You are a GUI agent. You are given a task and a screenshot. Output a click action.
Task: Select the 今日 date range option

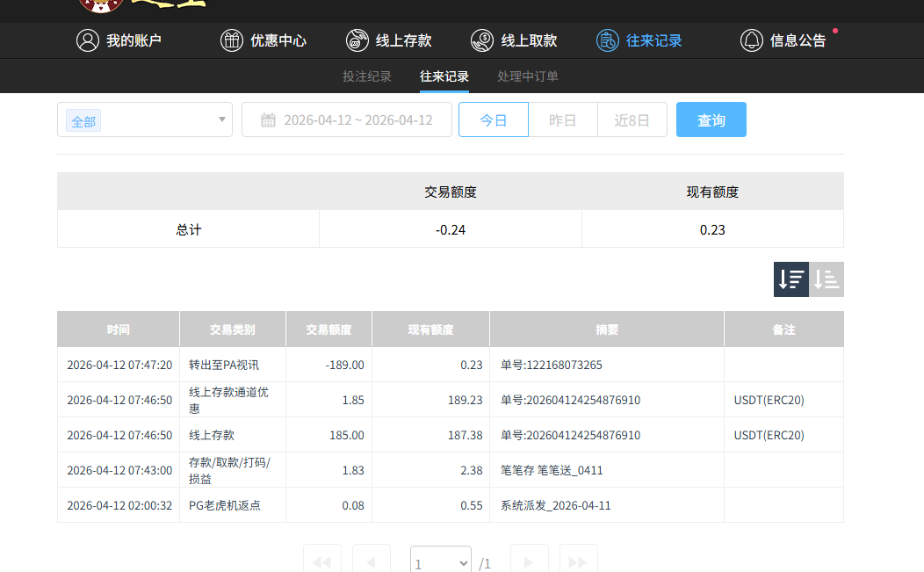[494, 120]
